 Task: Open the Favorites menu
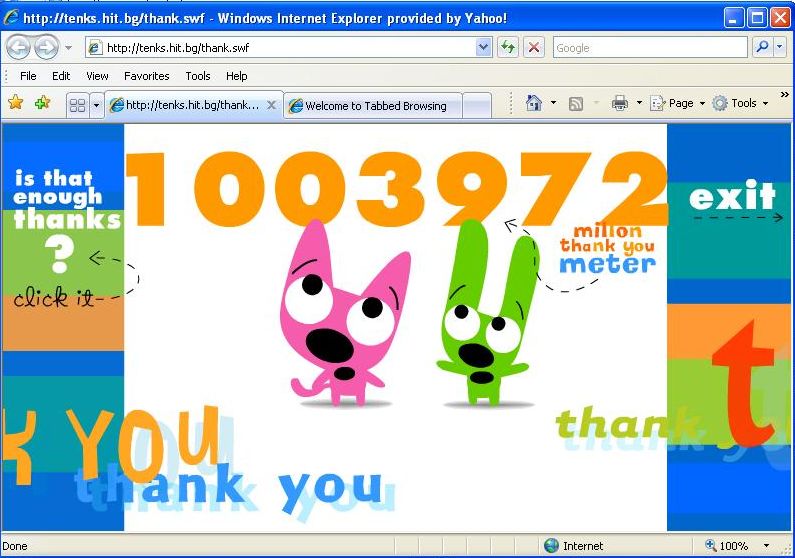pyautogui.click(x=147, y=76)
